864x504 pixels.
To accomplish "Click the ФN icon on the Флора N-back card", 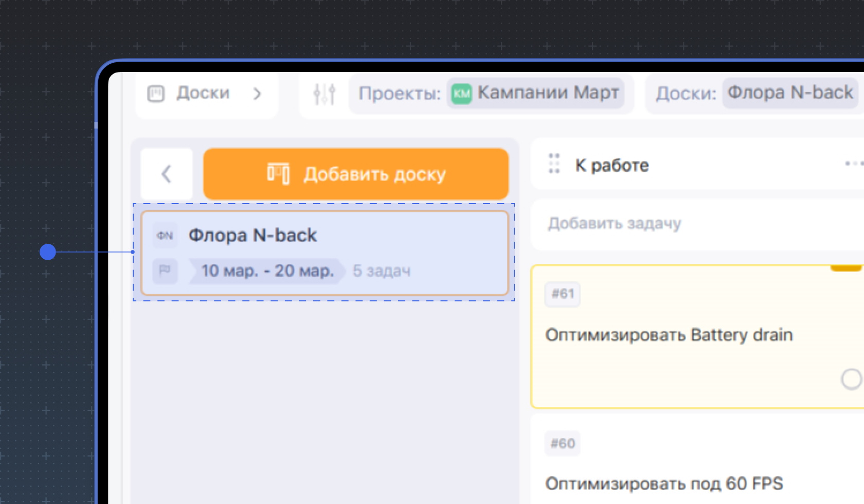I will [x=165, y=235].
